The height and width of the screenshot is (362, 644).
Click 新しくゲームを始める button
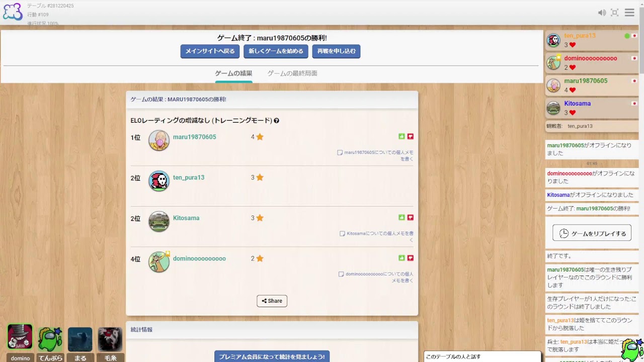click(x=276, y=51)
